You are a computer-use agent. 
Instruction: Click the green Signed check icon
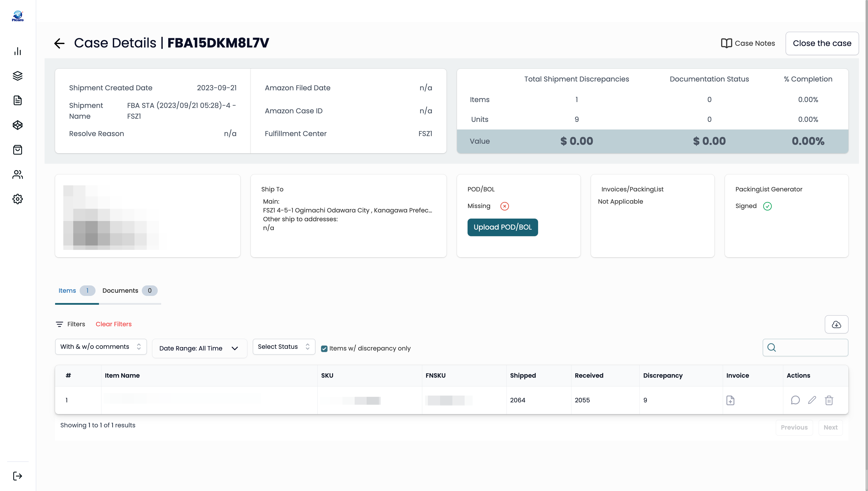pyautogui.click(x=768, y=206)
